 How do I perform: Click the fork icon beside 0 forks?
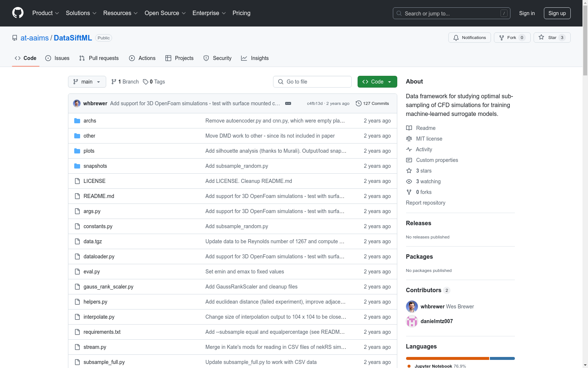pos(409,192)
